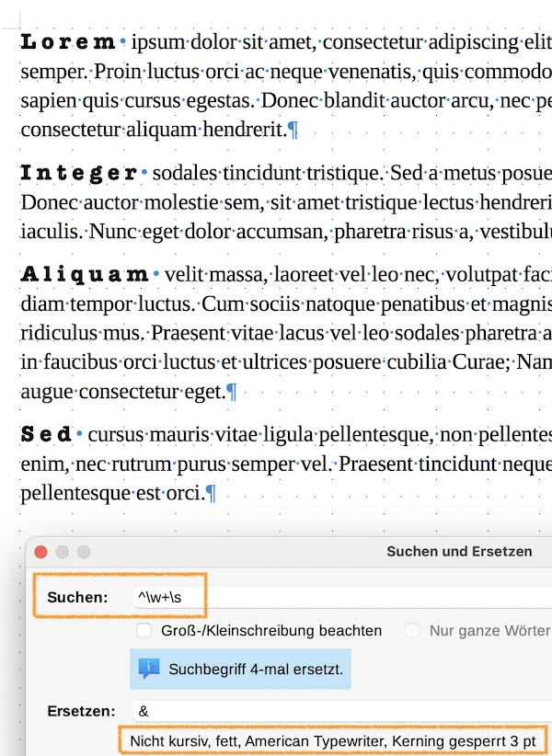Click the replacement format description line
552x756 pixels.
[332, 740]
